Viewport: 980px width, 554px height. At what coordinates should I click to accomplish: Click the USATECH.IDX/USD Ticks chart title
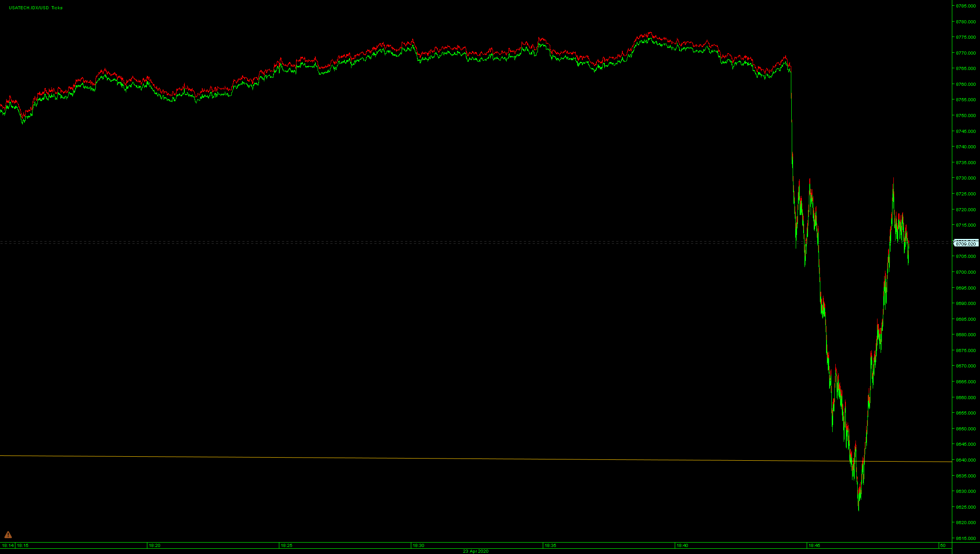pos(36,8)
